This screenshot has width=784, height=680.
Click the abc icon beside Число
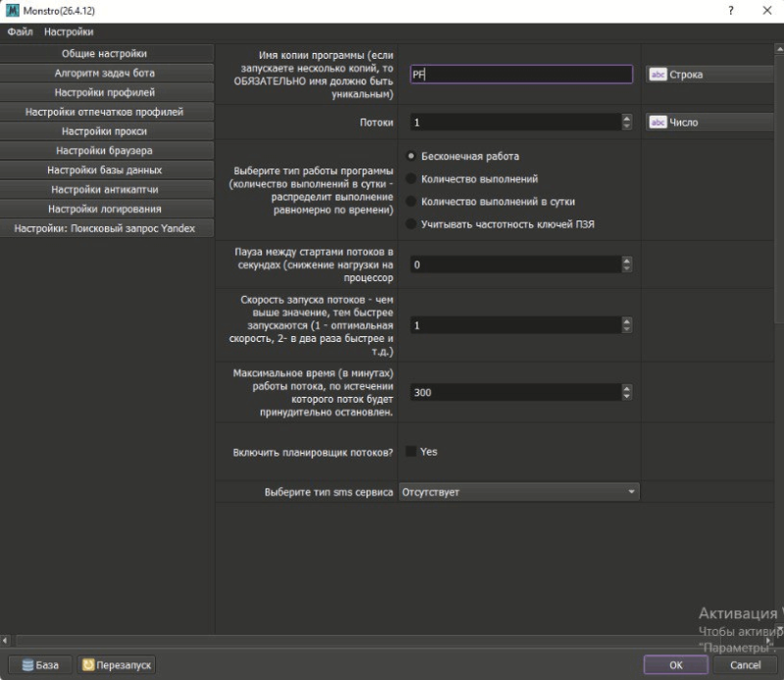click(x=659, y=122)
